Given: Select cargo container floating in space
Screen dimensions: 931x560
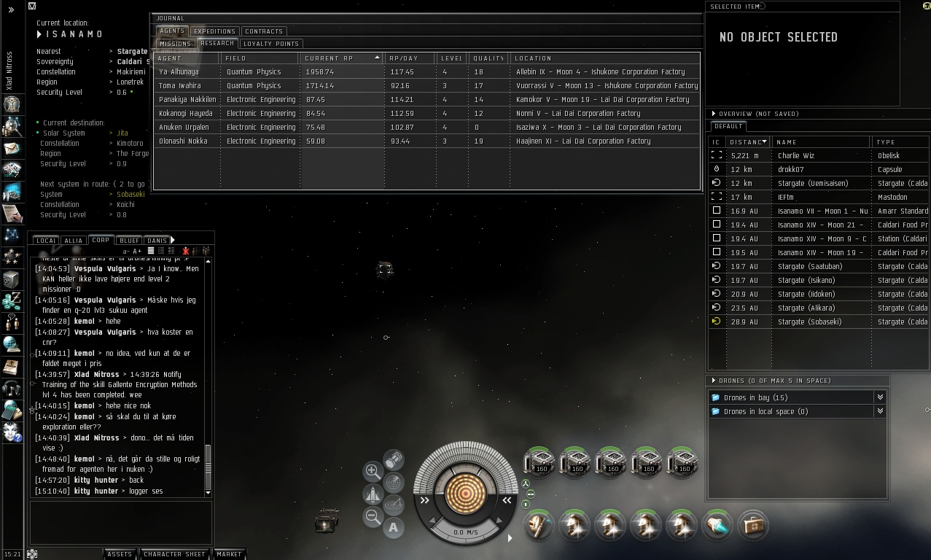Looking at the screenshot, I should 327,521.
